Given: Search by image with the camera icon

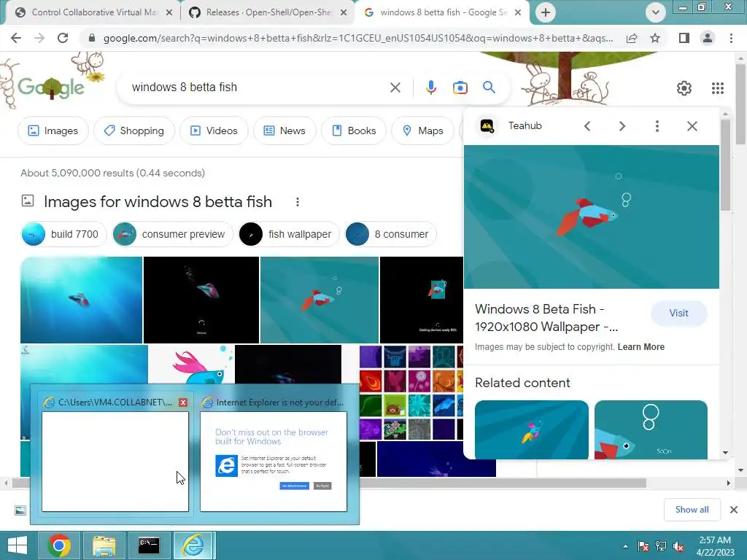Looking at the screenshot, I should click(x=460, y=87).
